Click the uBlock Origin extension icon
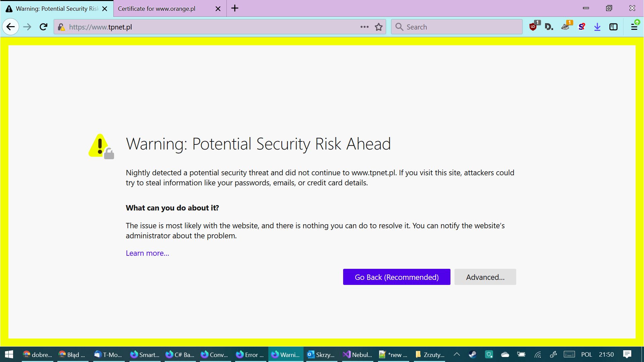Viewport: 644px width, 362px height. pos(533,27)
